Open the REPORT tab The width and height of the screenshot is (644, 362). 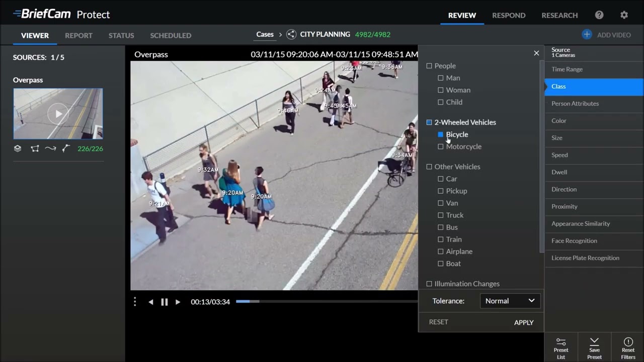78,35
